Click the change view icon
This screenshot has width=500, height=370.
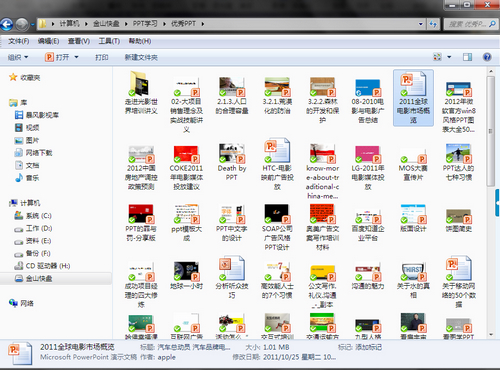point(437,57)
